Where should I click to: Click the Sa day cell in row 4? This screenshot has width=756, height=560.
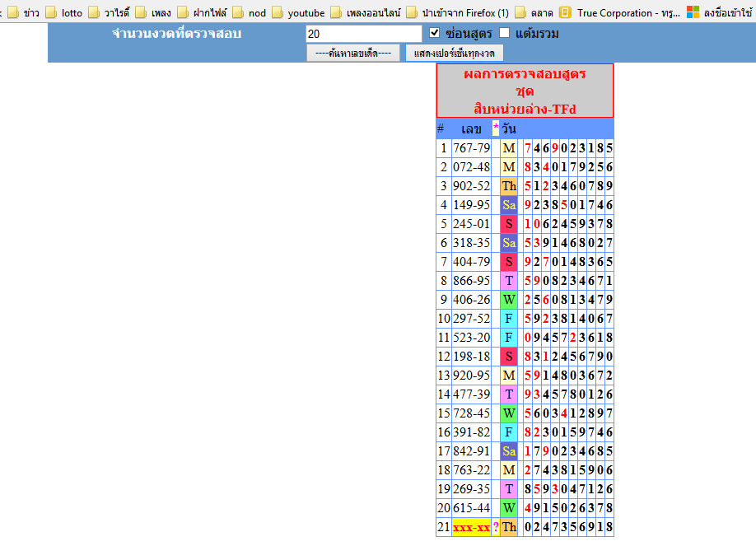(x=509, y=205)
